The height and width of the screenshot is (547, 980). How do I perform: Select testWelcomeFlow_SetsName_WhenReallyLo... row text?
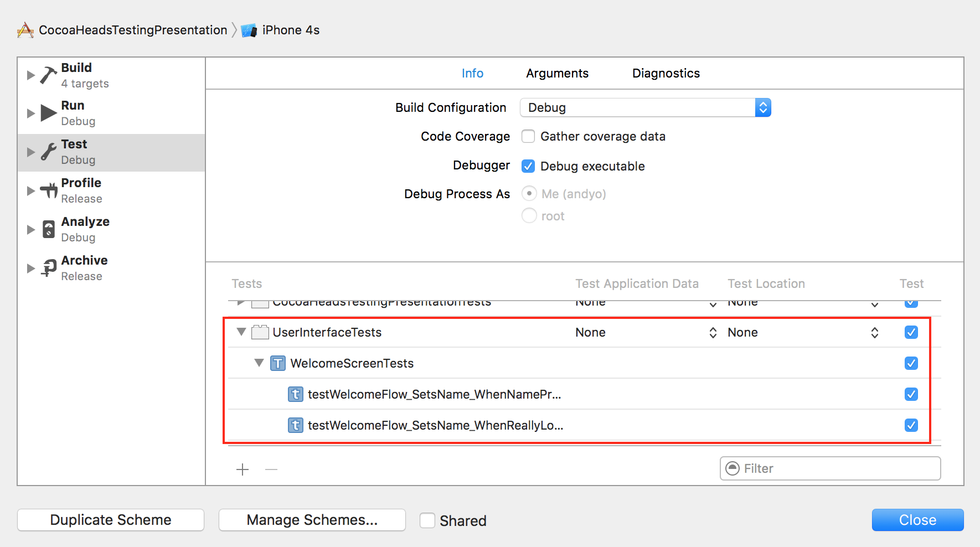tap(435, 425)
